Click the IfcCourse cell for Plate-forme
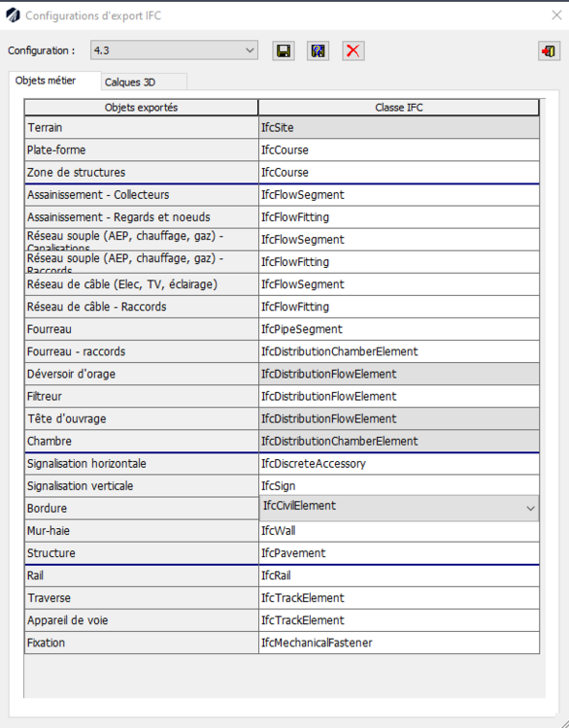 click(x=399, y=149)
